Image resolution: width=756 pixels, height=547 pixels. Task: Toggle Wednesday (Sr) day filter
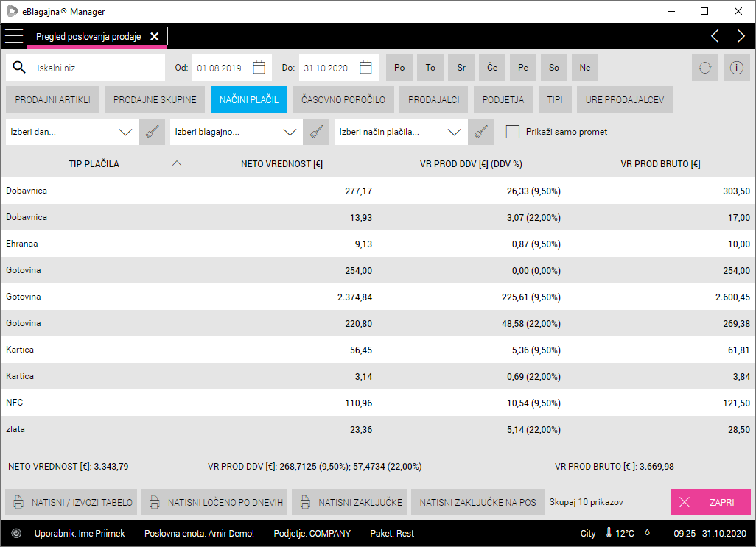[x=461, y=68]
